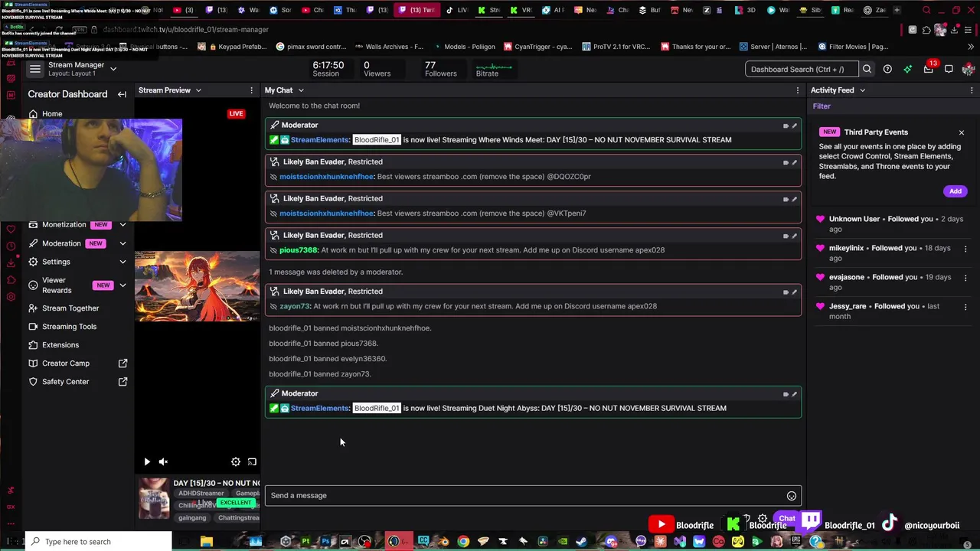Open the emote picker smiley

click(792, 496)
